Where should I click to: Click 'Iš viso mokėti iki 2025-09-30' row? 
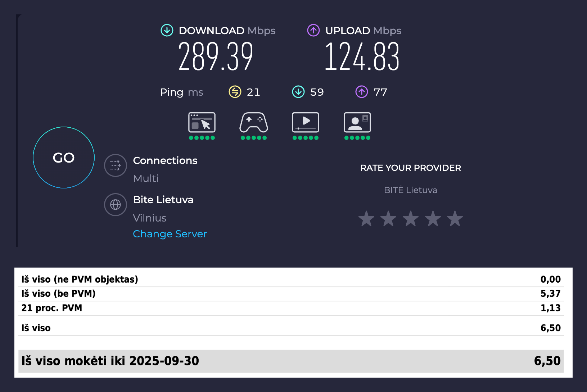pyautogui.click(x=291, y=361)
